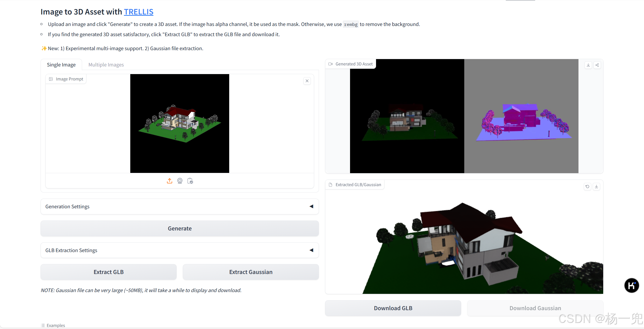Download extracted model via top-right icon

point(597,187)
